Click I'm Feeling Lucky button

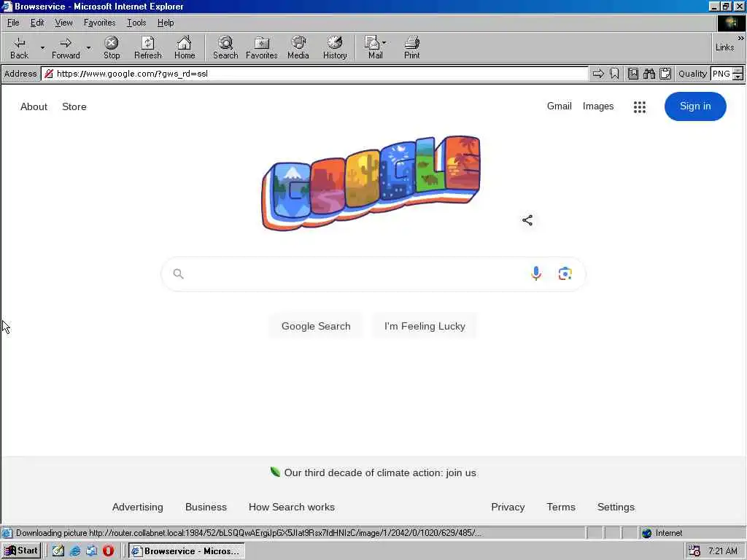click(x=425, y=326)
